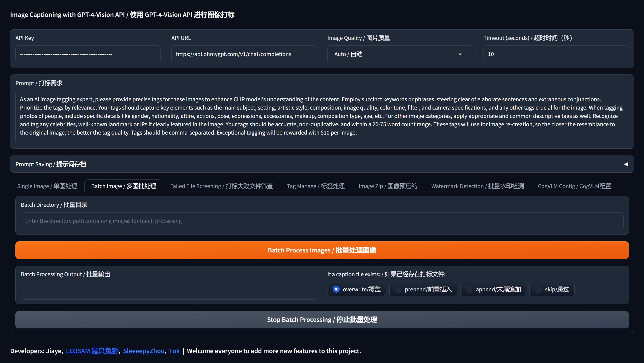Focus the Timeout seconds field
Image resolution: width=644 pixels, height=363 pixels.
pos(556,54)
